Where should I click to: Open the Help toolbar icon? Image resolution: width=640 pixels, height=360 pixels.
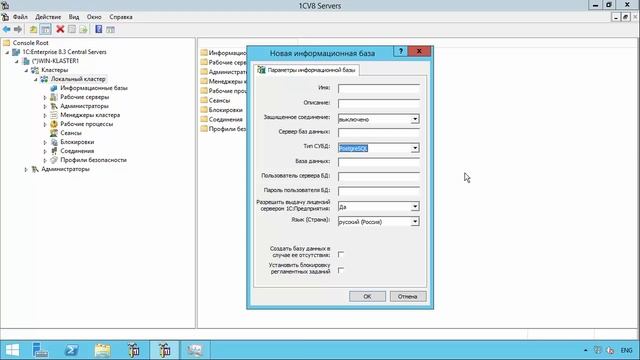coord(99,29)
